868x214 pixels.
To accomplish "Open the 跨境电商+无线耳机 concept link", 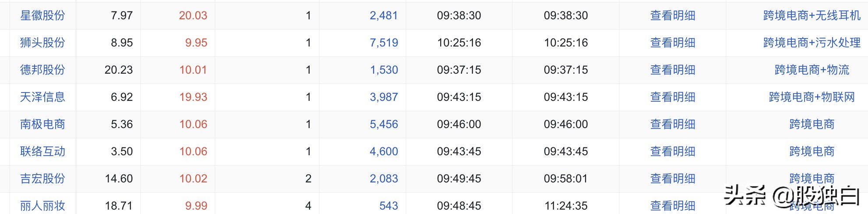I will click(812, 15).
